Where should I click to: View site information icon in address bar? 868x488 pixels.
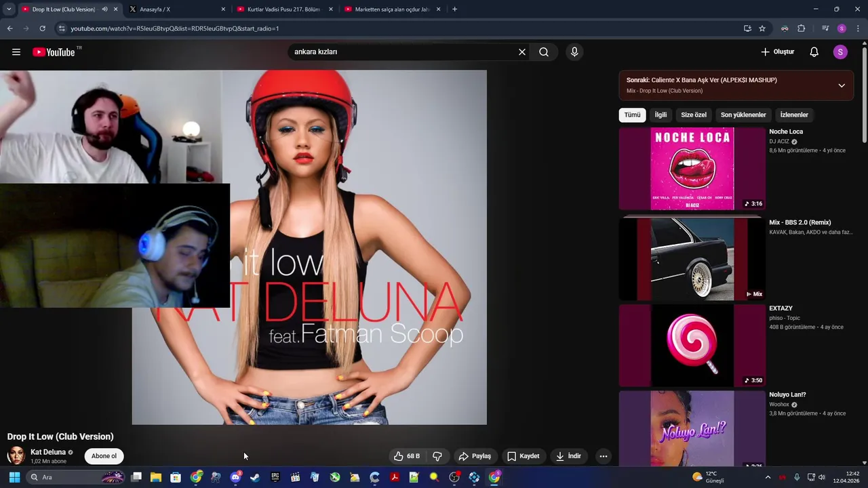click(x=62, y=28)
